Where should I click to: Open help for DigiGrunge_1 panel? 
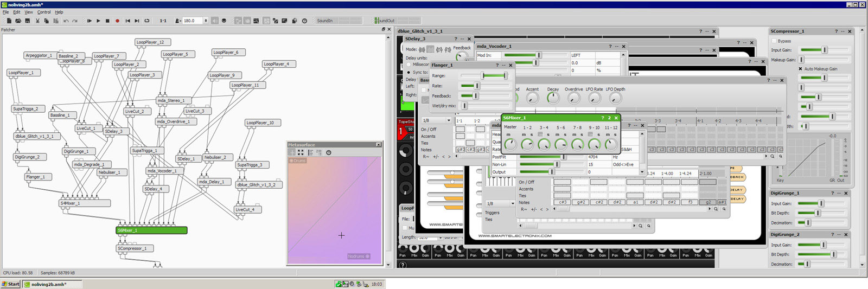click(832, 193)
